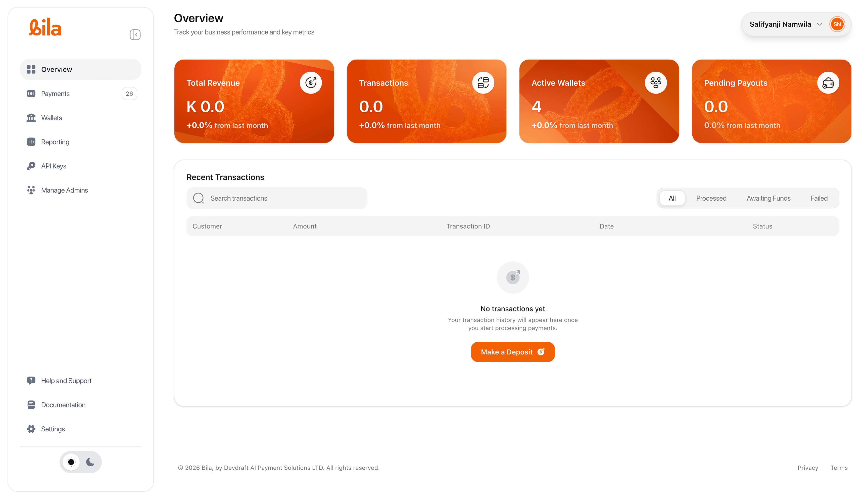Click the Help and Support icon
Screen dimensions: 868x499
tap(31, 380)
